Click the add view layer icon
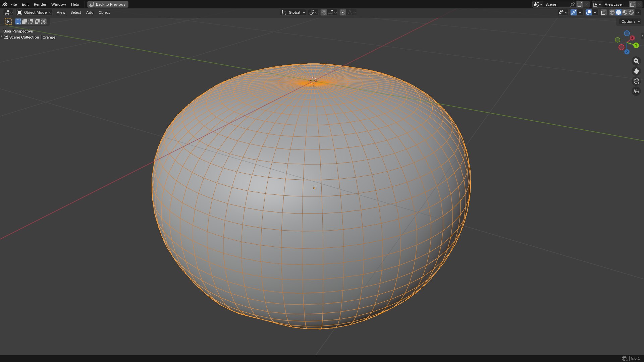644x362 pixels. pyautogui.click(x=633, y=4)
